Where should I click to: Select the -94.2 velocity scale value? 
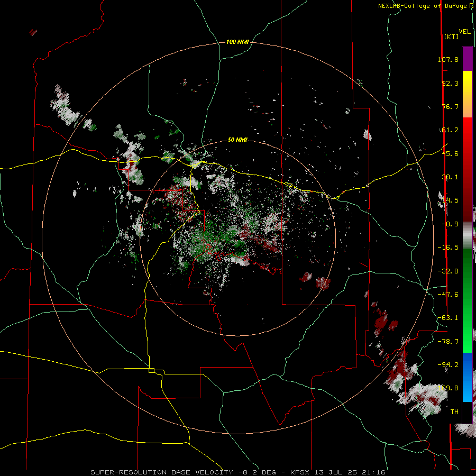(448, 364)
